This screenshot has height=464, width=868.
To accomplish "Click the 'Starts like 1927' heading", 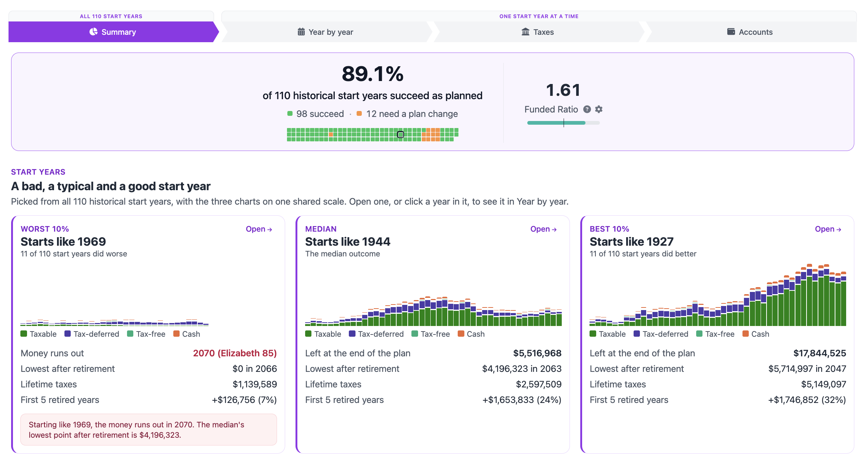I will tap(632, 242).
